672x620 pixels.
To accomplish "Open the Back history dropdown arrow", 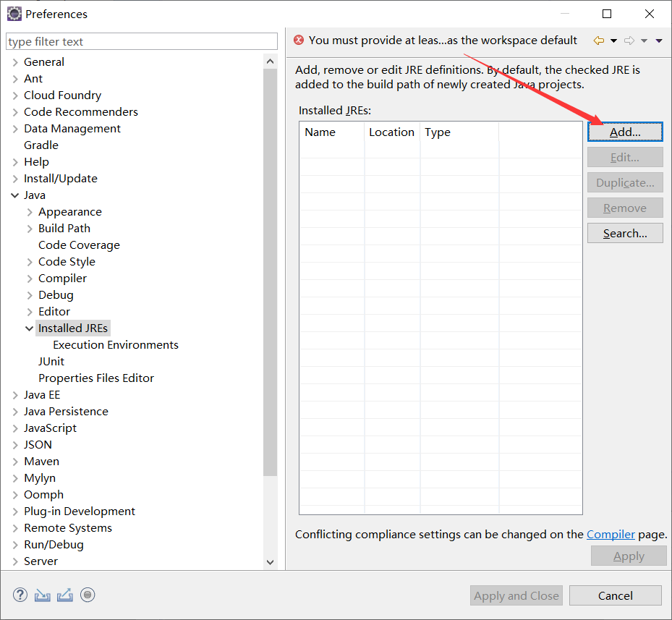I will (x=613, y=41).
